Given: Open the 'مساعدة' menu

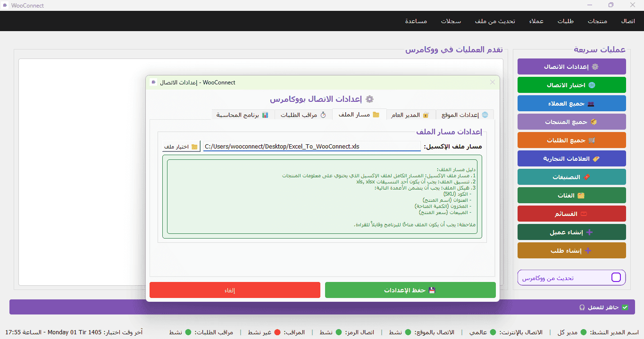Looking at the screenshot, I should (416, 21).
